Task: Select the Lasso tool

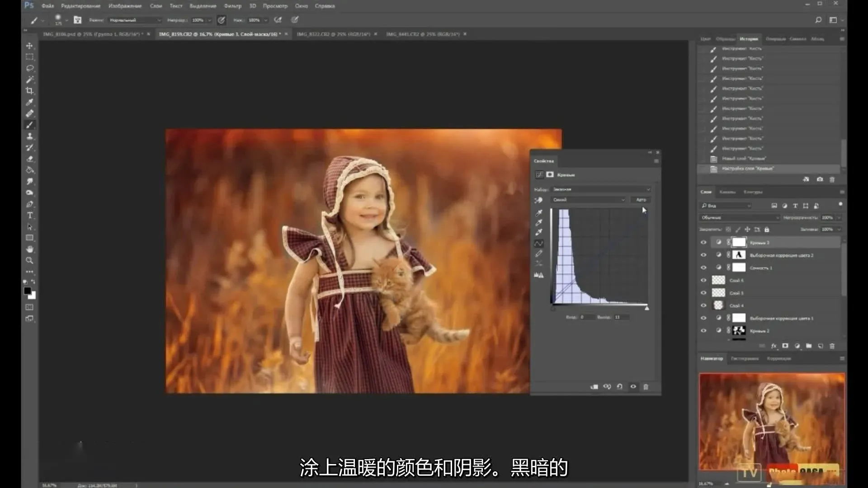Action: [29, 68]
